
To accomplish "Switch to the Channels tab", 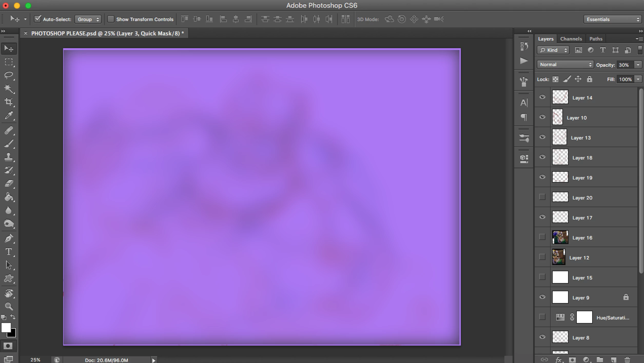I will point(571,39).
